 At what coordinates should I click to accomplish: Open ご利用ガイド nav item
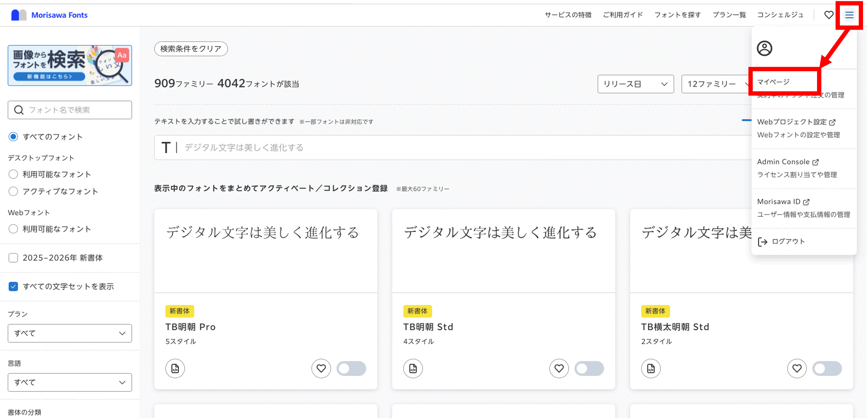[623, 15]
